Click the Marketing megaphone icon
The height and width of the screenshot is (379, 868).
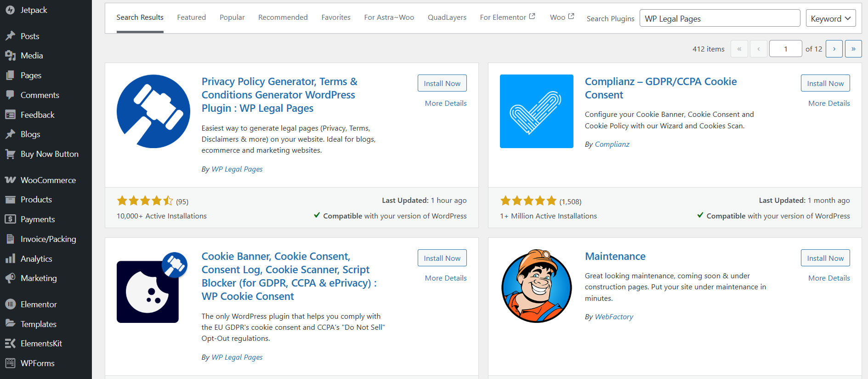10,278
